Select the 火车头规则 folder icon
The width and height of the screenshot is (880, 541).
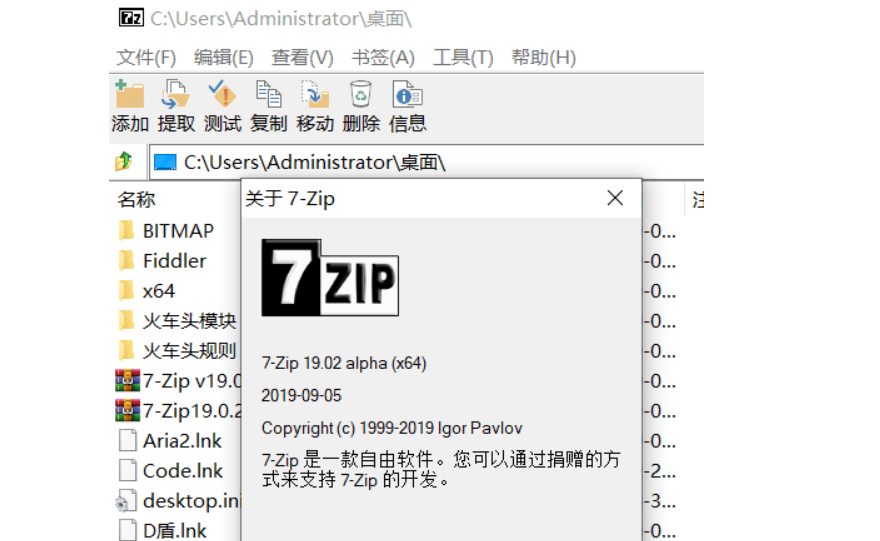click(x=127, y=350)
